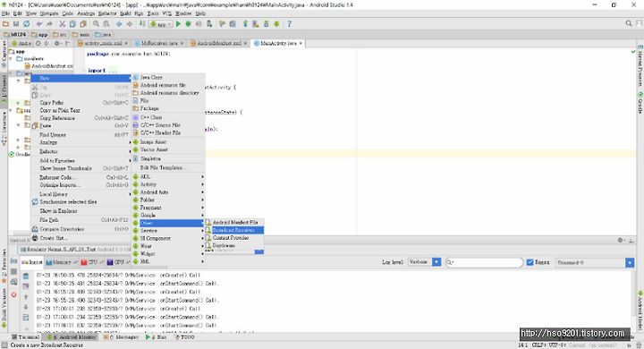Click the Make Project toolbar icon
Image resolution: width=644 pixels, height=349 pixels.
click(x=142, y=24)
